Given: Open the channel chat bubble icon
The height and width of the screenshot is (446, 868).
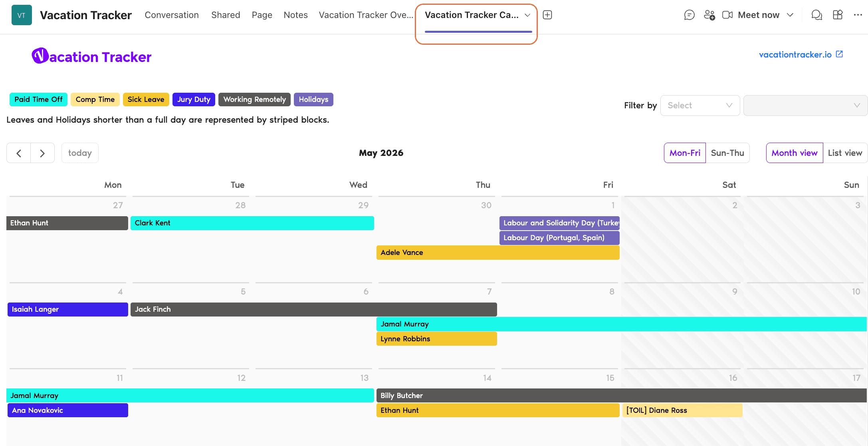Looking at the screenshot, I should 689,15.
